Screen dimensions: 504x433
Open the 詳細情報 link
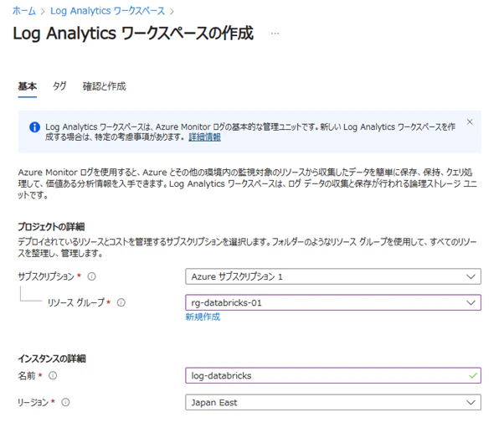tap(204, 137)
